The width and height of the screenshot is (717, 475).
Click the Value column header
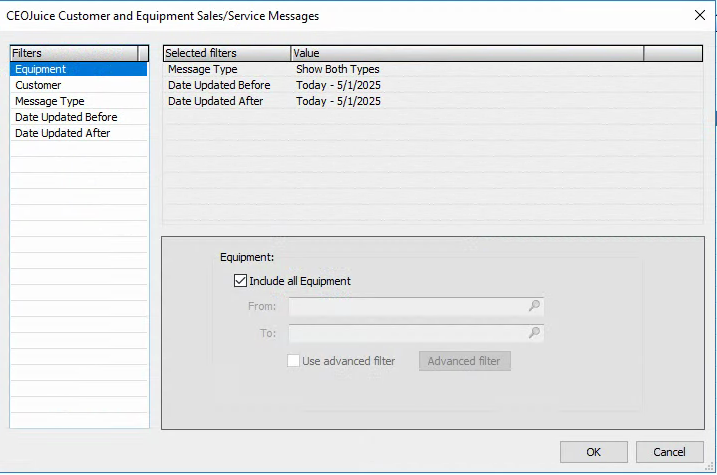pyautogui.click(x=467, y=53)
